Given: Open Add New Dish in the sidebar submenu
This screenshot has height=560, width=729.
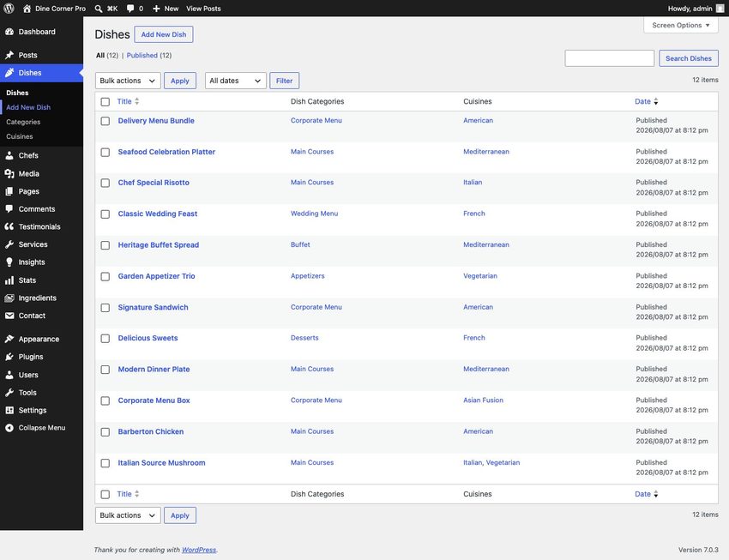Looking at the screenshot, I should click(x=28, y=107).
